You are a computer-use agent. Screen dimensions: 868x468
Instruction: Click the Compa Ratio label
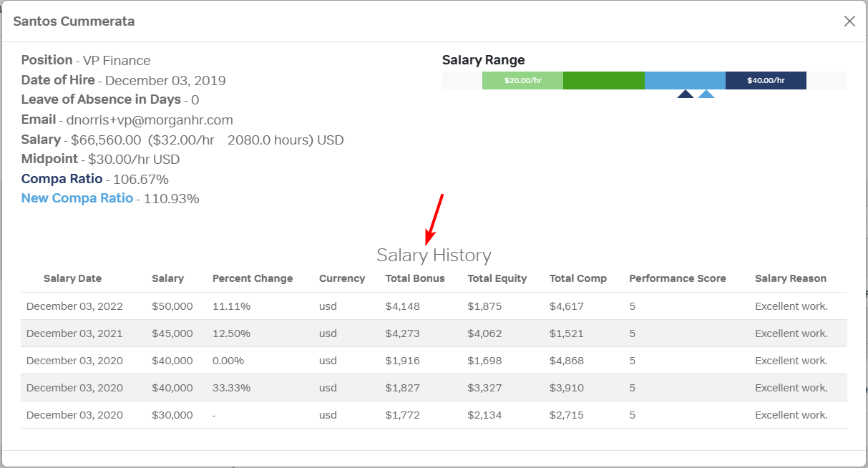(x=62, y=179)
